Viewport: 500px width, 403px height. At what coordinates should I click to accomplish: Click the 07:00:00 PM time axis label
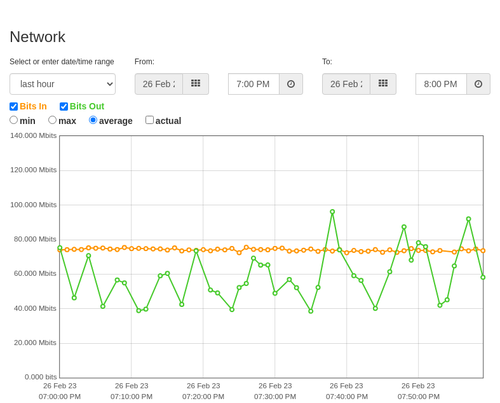[x=60, y=397]
